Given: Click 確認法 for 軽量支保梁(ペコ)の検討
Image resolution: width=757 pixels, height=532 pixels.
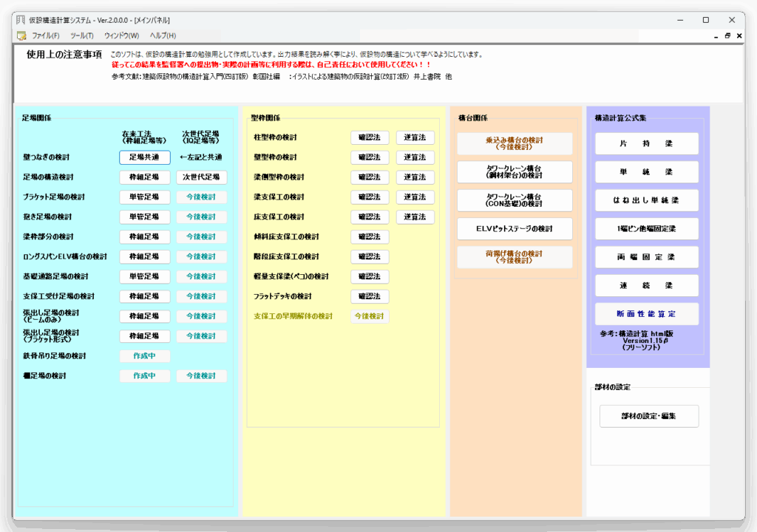Looking at the screenshot, I should pos(370,276).
